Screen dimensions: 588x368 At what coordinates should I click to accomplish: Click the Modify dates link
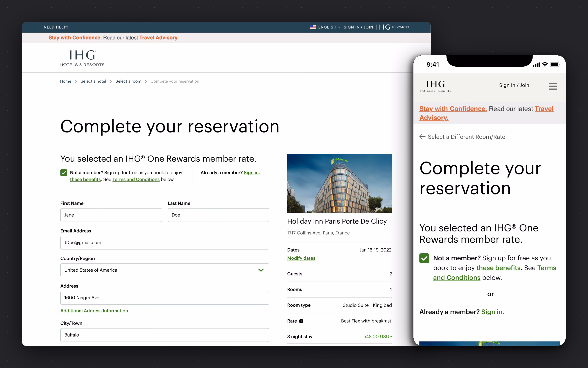coord(301,258)
